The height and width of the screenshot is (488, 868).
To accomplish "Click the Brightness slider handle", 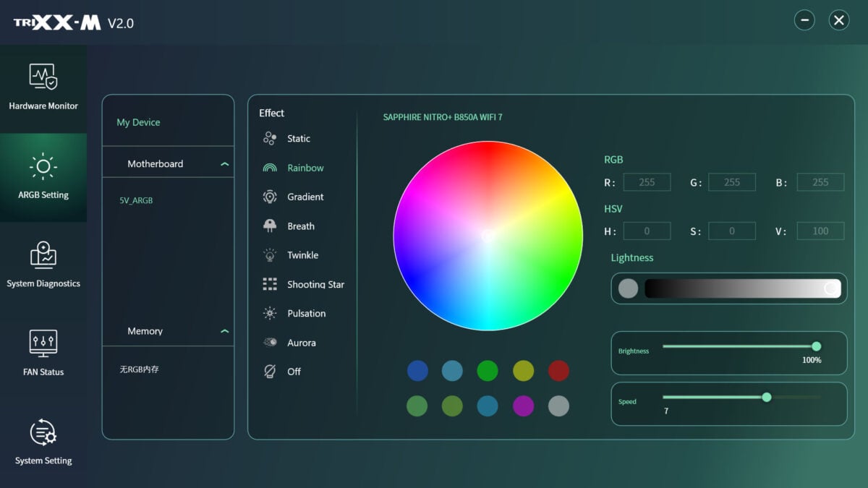I will (816, 346).
